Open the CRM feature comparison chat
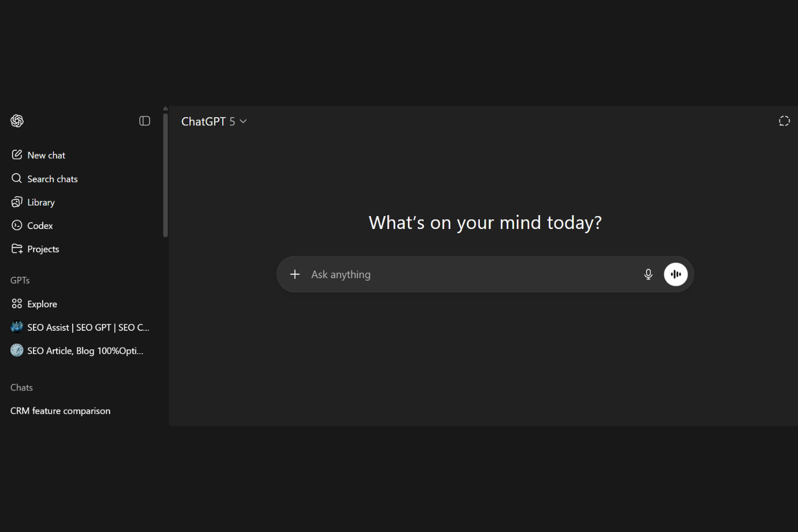Screen dimensions: 798x532 point(60,411)
